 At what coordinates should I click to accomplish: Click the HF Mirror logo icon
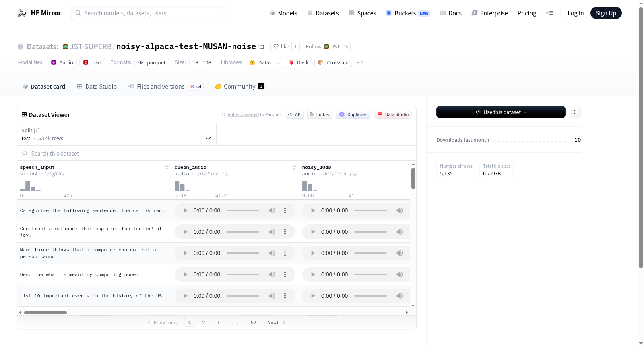[22, 13]
